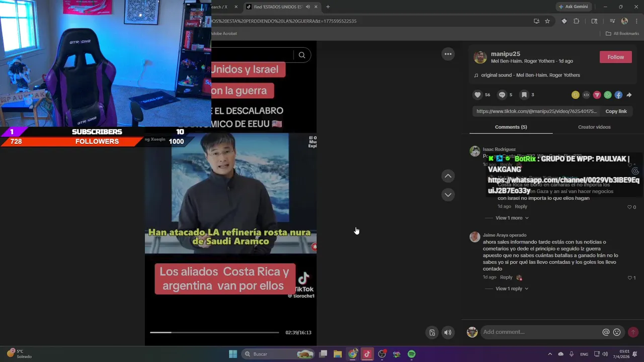Seek in the video progress bar
644x362 pixels.
(214, 332)
